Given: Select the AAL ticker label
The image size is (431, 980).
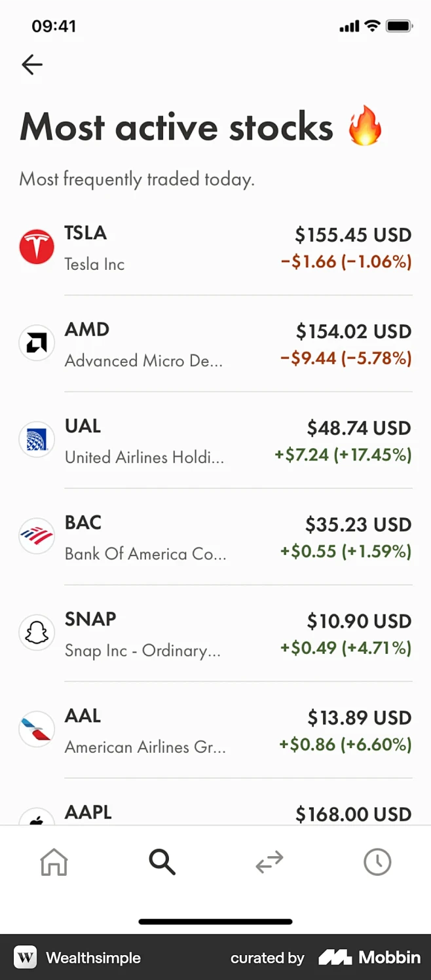Looking at the screenshot, I should pos(83,715).
